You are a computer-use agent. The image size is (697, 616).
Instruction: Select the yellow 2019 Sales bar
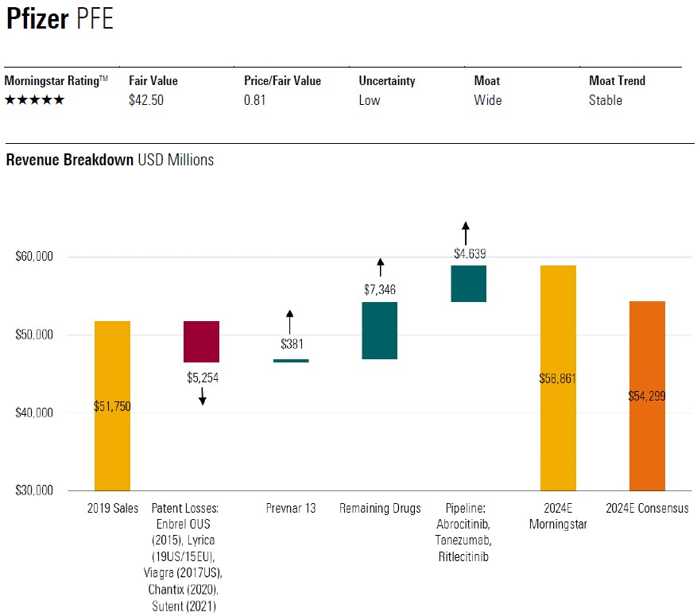pos(112,405)
